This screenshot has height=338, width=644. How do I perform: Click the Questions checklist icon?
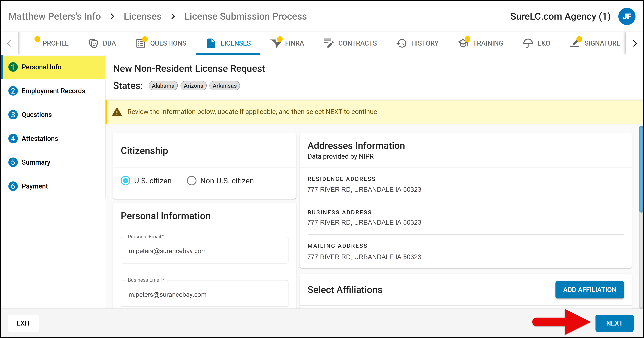point(141,43)
